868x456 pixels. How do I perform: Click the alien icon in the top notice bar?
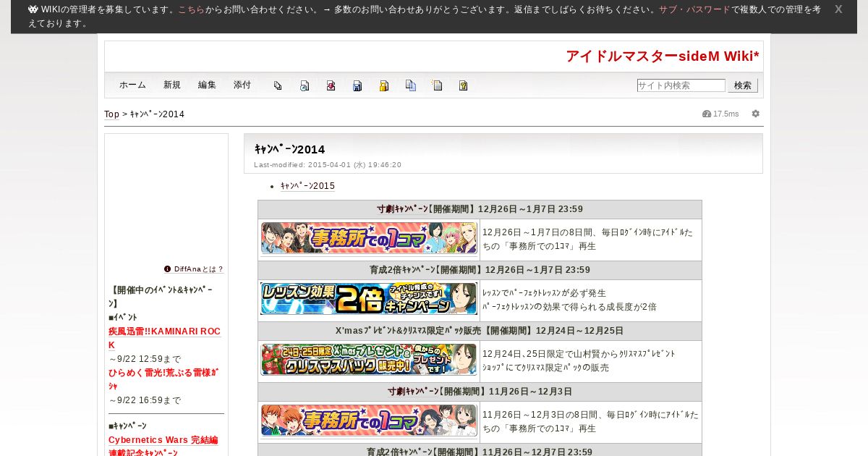pyautogui.click(x=33, y=9)
